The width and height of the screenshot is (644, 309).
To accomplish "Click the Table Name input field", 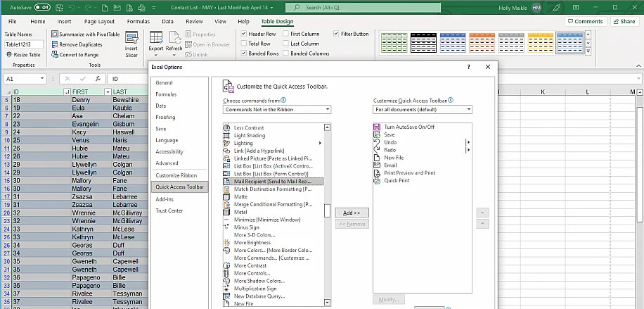I will (23, 44).
